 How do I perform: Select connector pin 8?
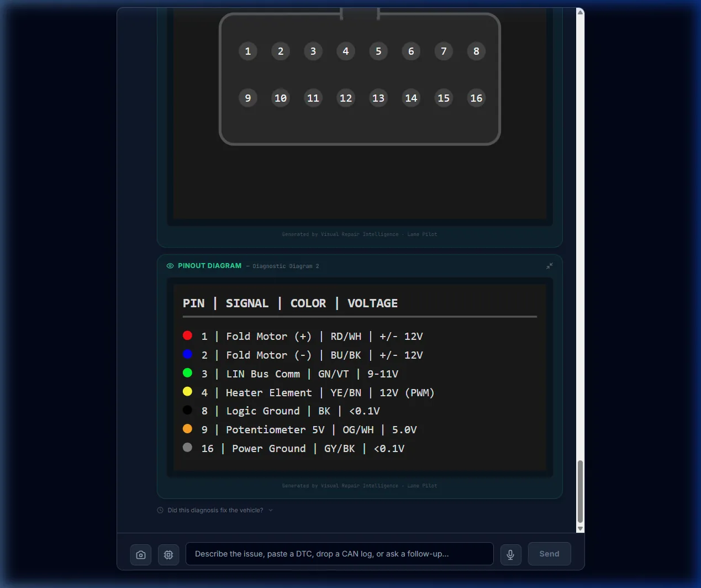(x=476, y=51)
